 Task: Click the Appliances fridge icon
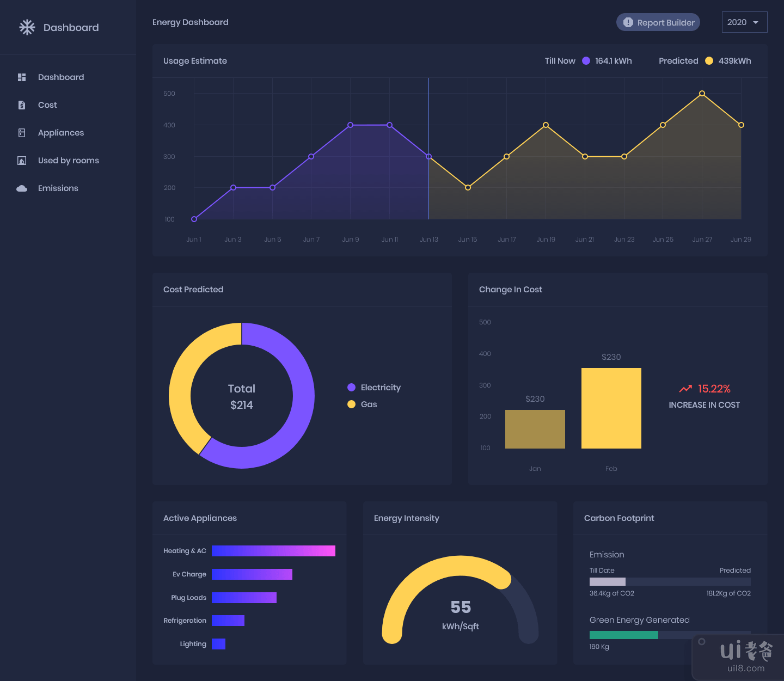click(x=22, y=133)
